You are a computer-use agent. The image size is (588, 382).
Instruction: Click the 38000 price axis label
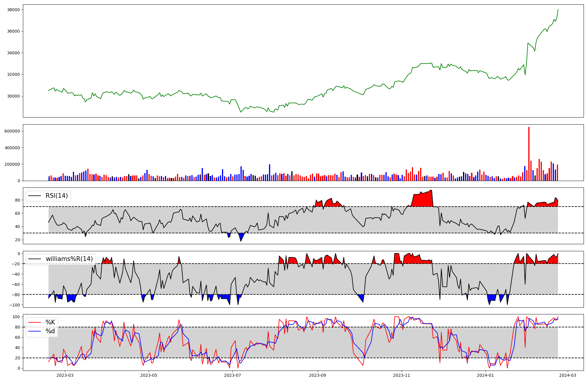coord(14,10)
